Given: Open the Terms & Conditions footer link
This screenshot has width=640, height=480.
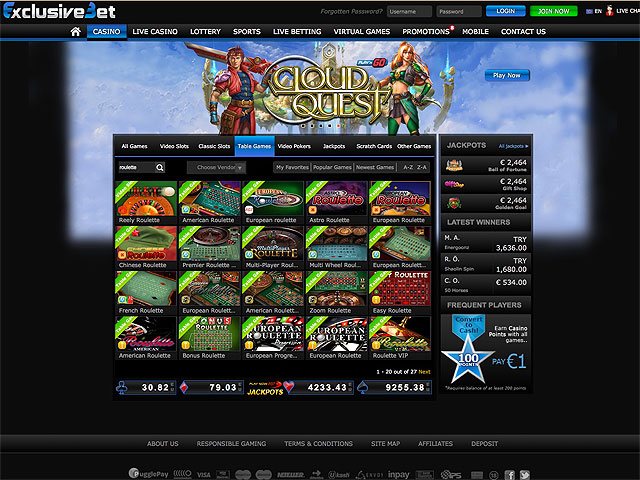Looking at the screenshot, I should (318, 444).
